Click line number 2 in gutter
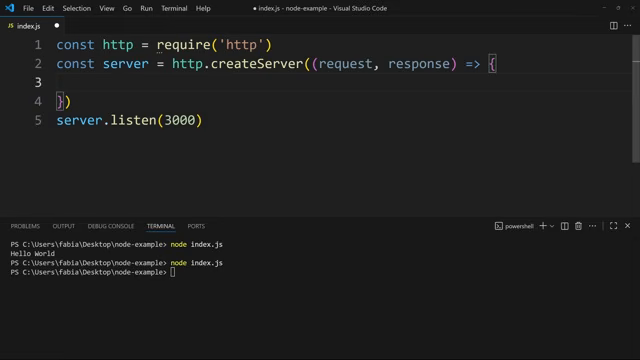 (38, 64)
